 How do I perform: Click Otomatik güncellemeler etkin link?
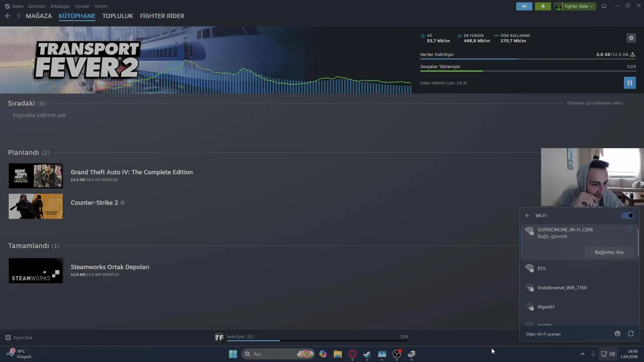[595, 103]
